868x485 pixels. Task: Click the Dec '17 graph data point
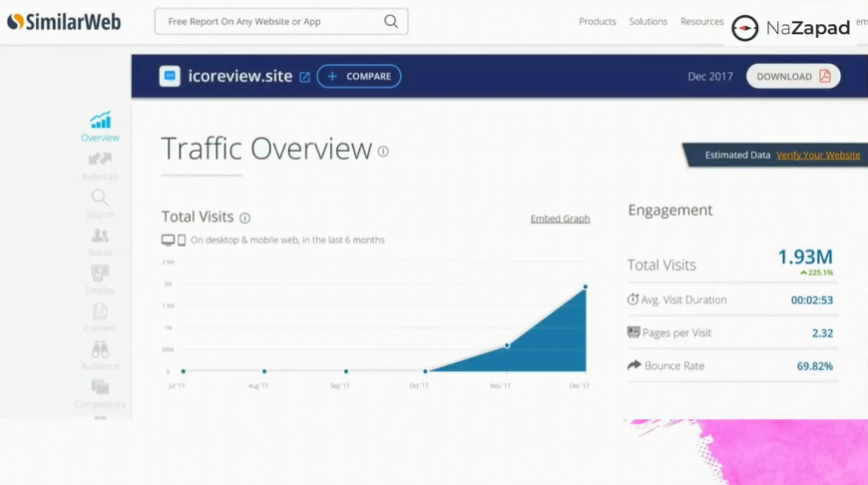click(585, 286)
